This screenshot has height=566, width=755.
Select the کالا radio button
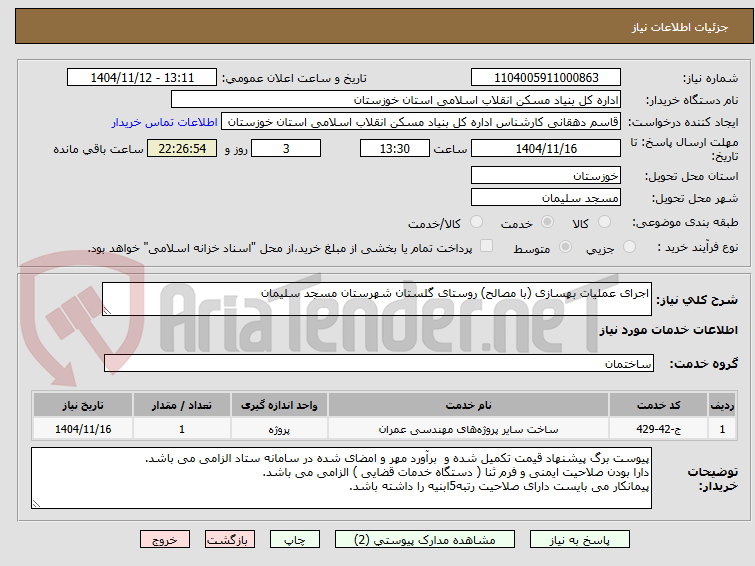pos(604,222)
